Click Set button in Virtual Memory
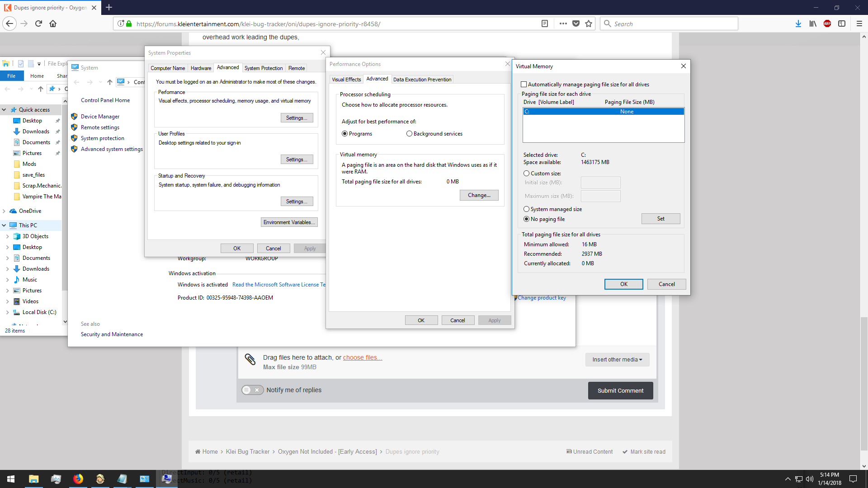This screenshot has height=488, width=868. click(660, 219)
